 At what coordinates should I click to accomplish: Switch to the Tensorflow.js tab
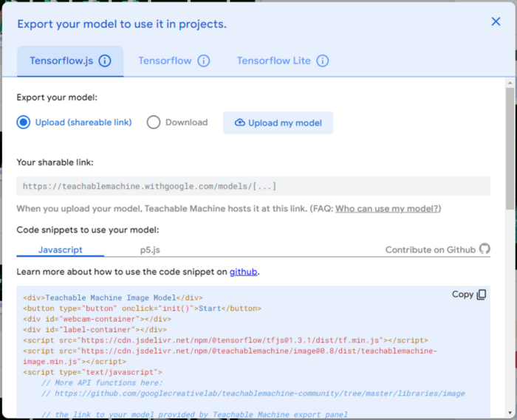(x=70, y=61)
